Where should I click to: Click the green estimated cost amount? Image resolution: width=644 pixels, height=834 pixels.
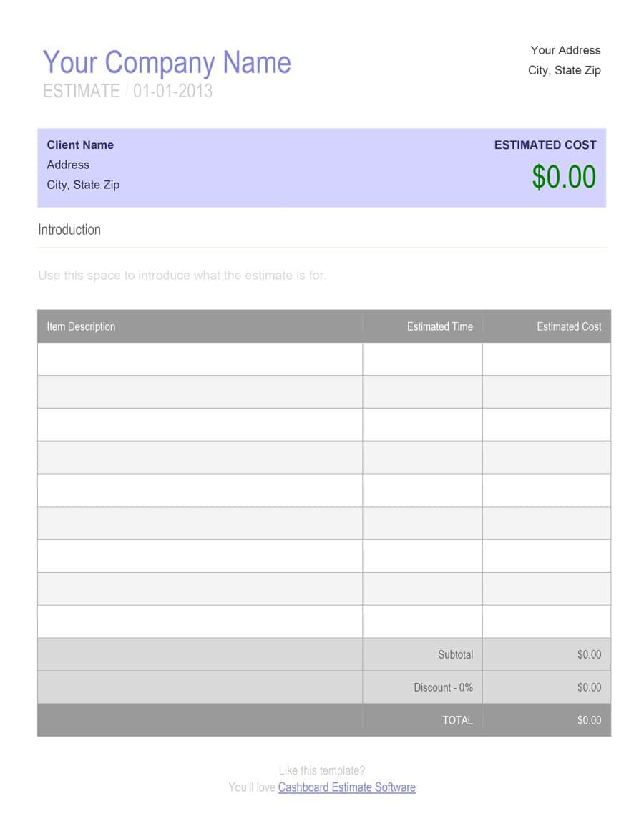[x=563, y=177]
